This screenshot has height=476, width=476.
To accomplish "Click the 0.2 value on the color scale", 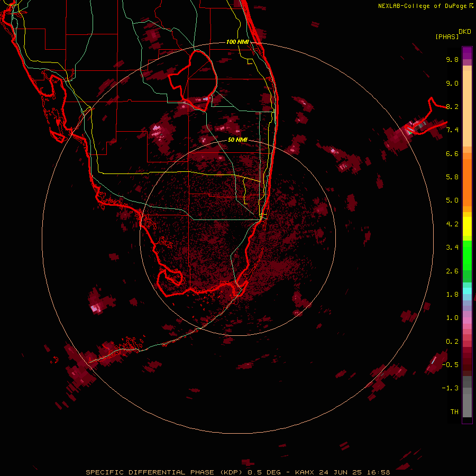I will pyautogui.click(x=452, y=342).
